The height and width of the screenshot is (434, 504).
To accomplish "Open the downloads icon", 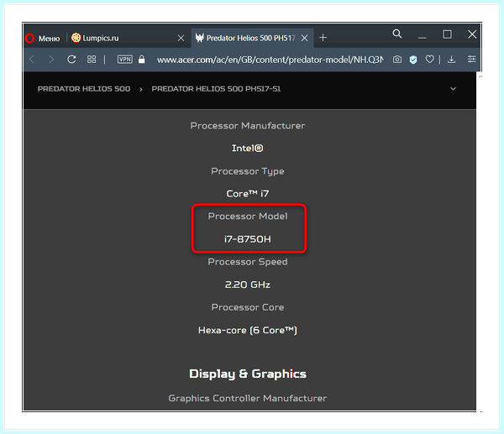I will (x=452, y=59).
